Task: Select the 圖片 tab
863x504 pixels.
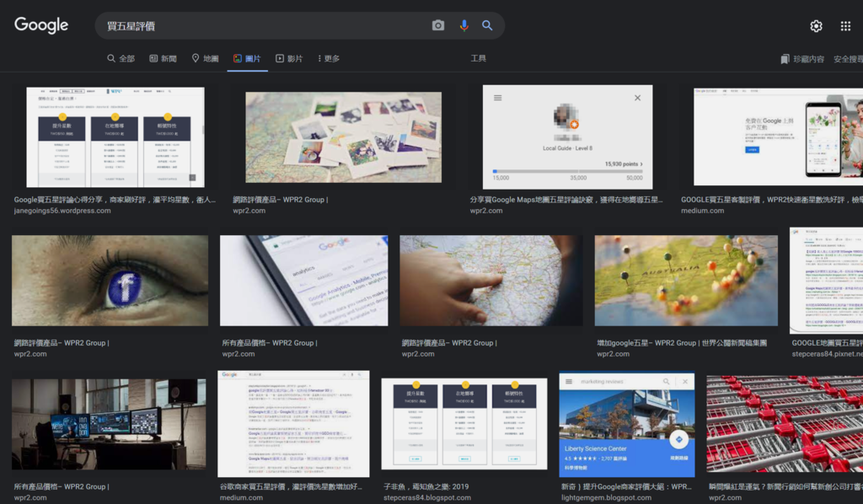Action: tap(247, 58)
